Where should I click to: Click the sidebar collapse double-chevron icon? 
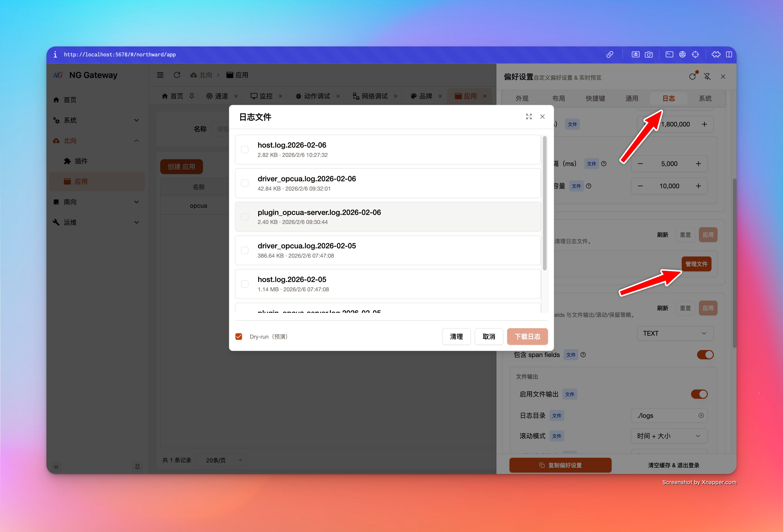click(56, 467)
